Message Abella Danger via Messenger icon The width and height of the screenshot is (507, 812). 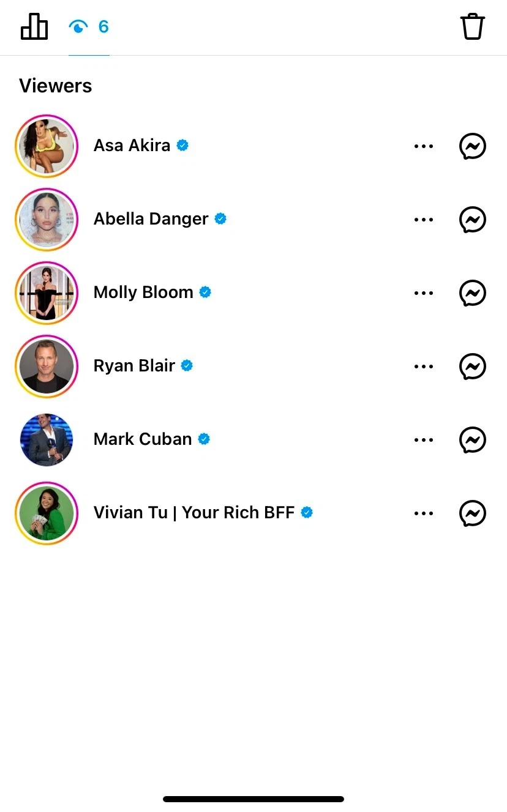click(x=472, y=220)
